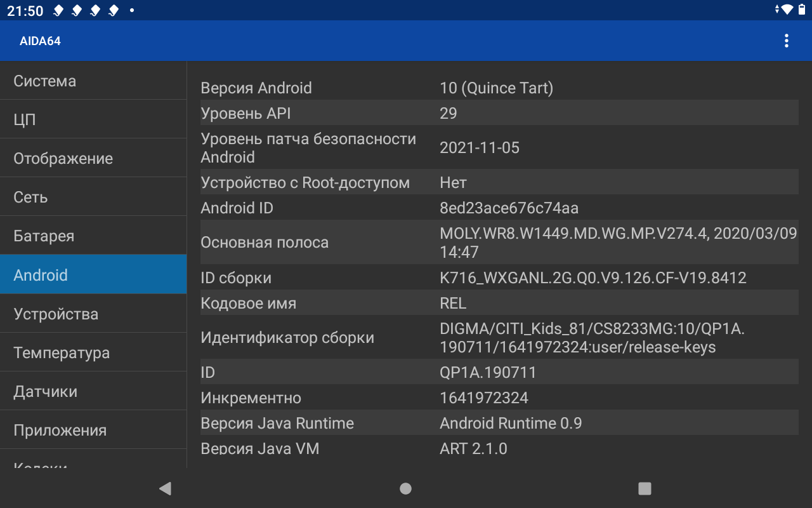Select the Уровень API row
Image resolution: width=812 pixels, height=508 pixels.
coord(499,113)
